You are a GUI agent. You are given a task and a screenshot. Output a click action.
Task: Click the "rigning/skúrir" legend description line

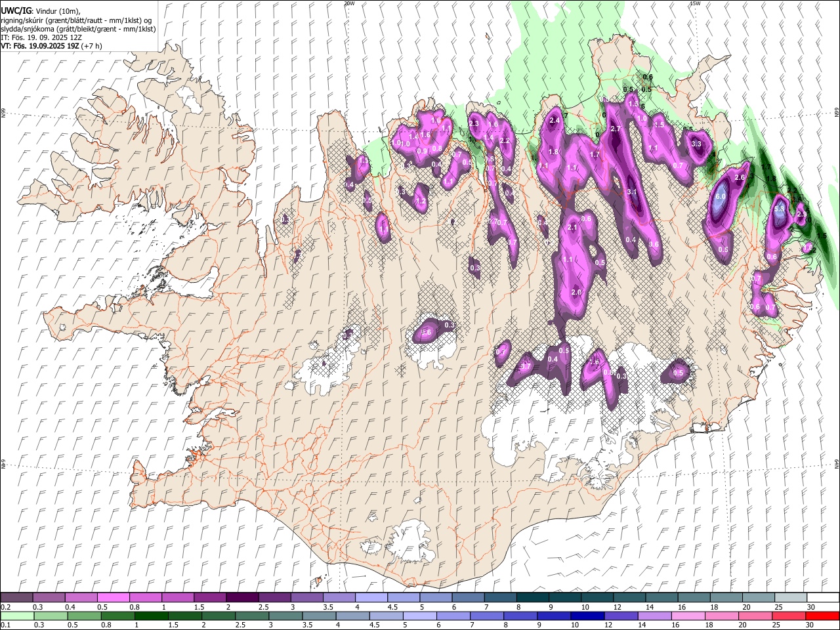pyautogui.click(x=76, y=20)
